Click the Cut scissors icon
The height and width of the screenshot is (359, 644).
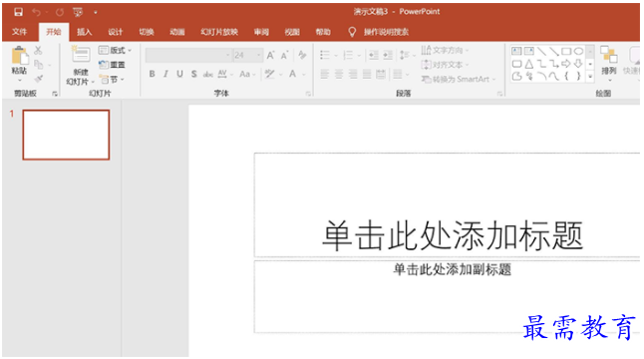(x=38, y=50)
